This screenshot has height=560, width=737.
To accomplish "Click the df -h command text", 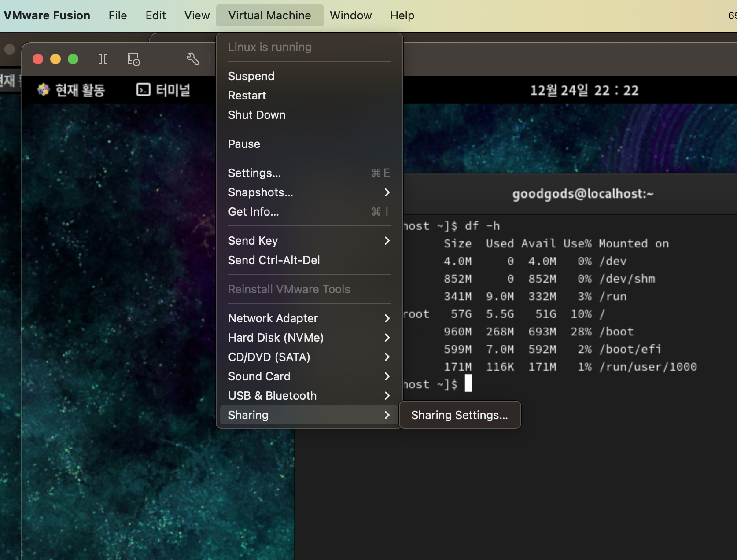I will point(482,226).
